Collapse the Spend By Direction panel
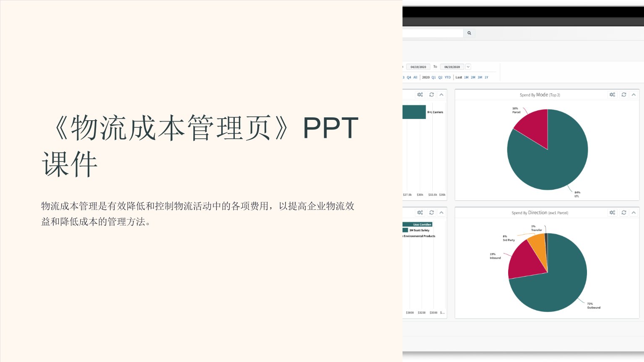The height and width of the screenshot is (362, 644). (634, 212)
